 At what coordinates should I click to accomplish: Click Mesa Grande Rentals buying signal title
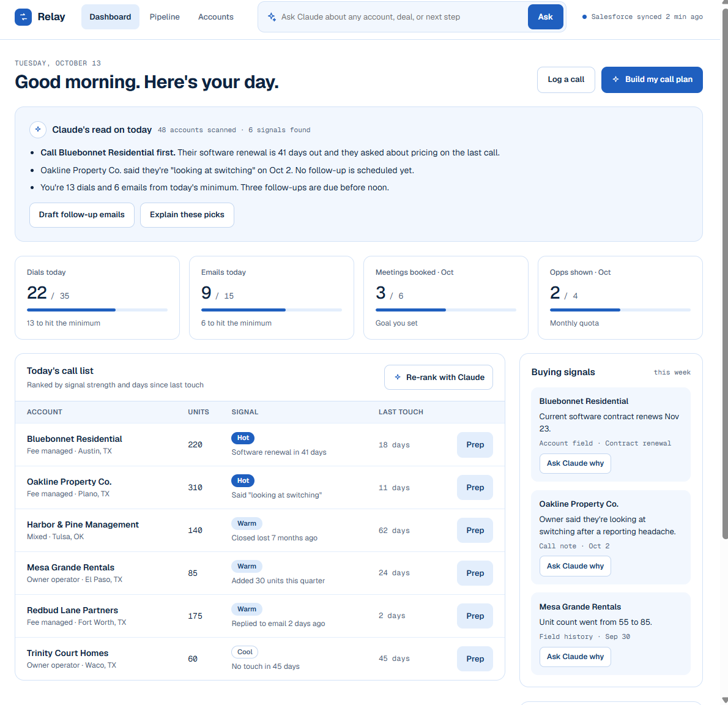580,606
